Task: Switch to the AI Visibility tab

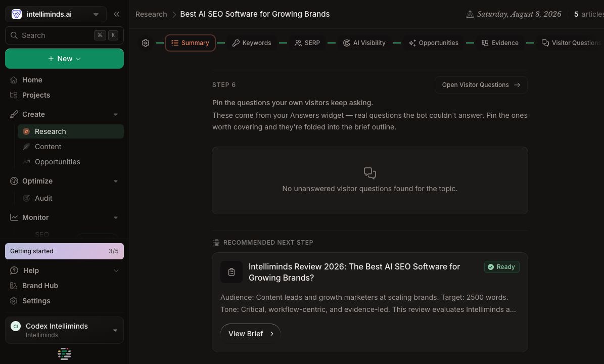Action: [364, 43]
